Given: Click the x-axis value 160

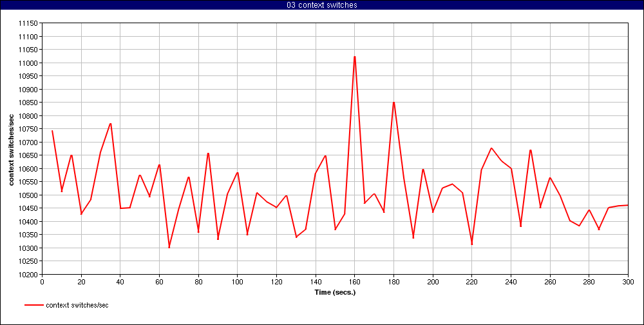Looking at the screenshot, I should point(354,282).
